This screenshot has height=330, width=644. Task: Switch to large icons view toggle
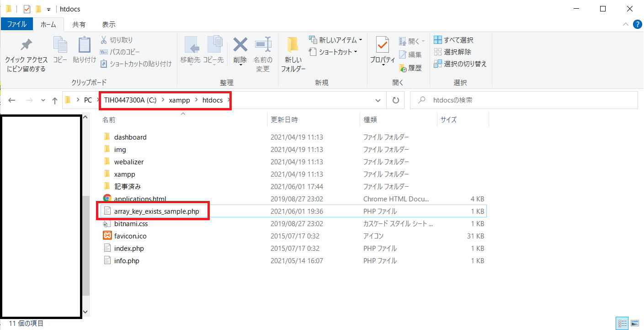(635, 323)
